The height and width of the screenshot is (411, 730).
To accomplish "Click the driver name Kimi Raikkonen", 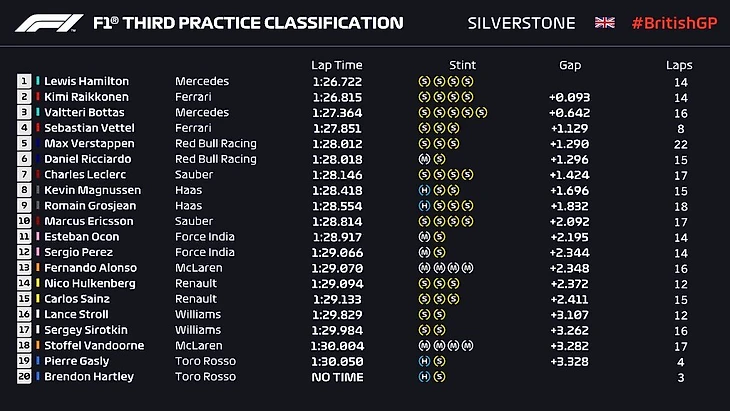I will pos(86,97).
